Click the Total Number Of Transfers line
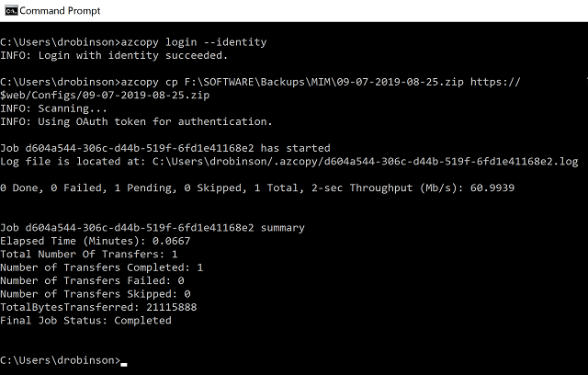Image resolution: width=588 pixels, height=375 pixels. coord(89,255)
